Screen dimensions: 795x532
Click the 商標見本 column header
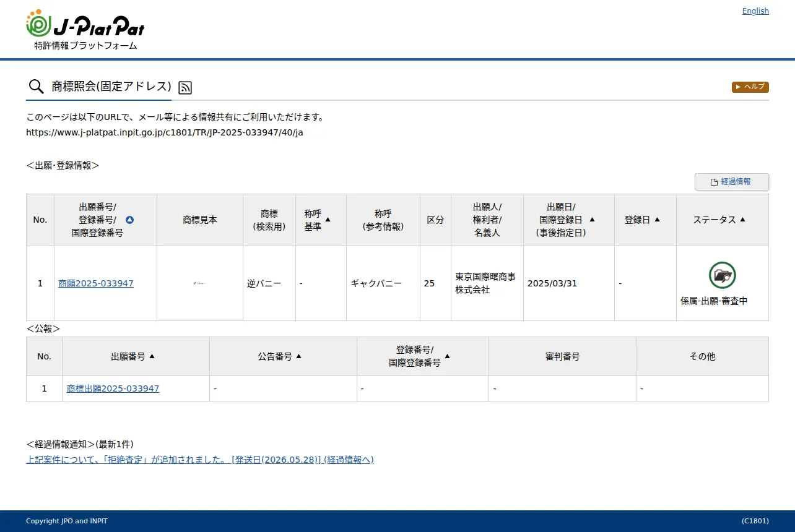[x=200, y=220]
